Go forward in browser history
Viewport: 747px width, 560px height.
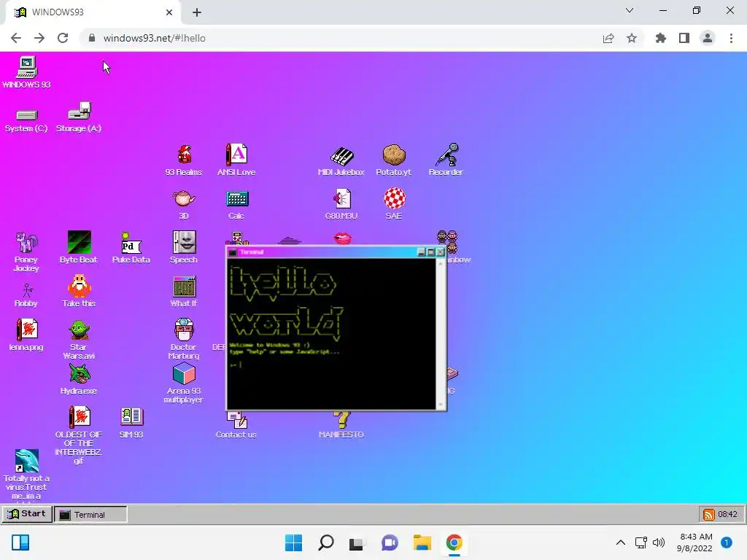[x=39, y=38]
